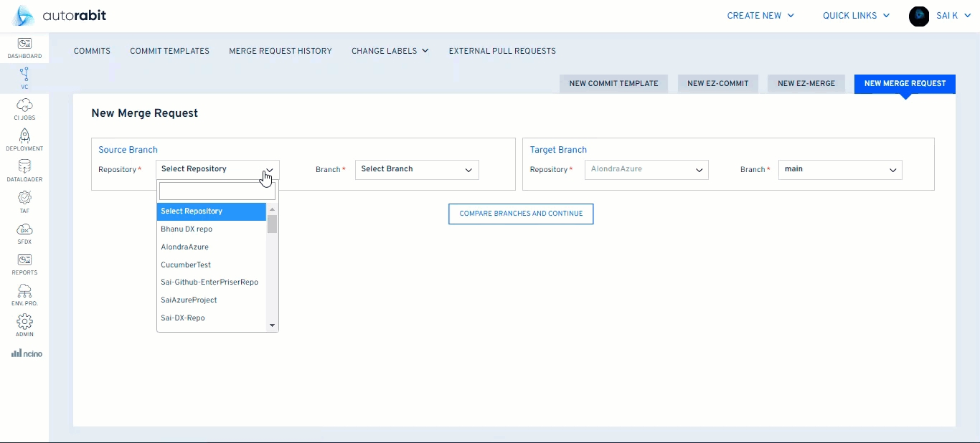Open the Admin gear icon
Screen dimensions: 980x443
pyautogui.click(x=24, y=322)
